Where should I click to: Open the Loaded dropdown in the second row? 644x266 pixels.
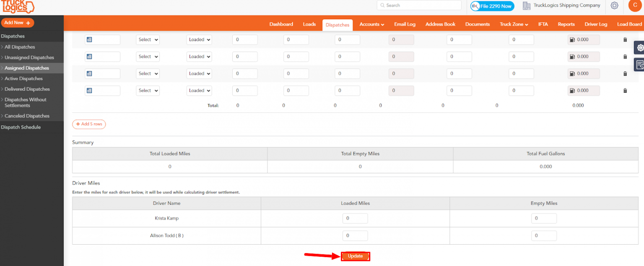point(199,57)
